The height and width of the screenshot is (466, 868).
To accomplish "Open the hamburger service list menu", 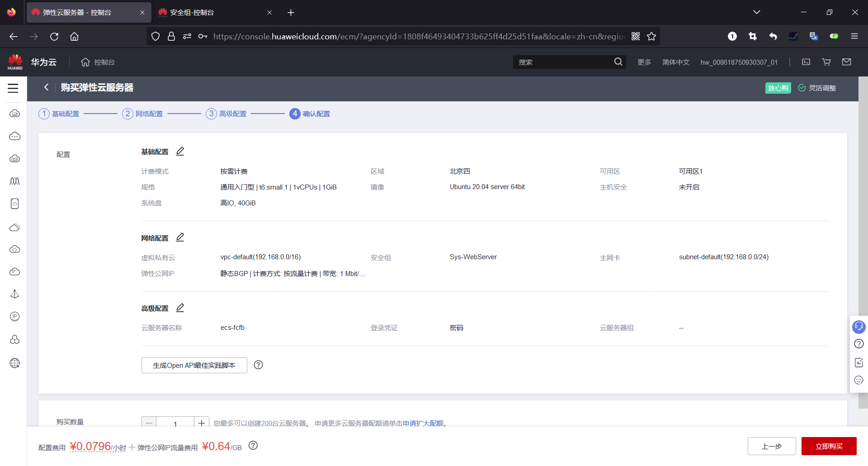I will (13, 88).
